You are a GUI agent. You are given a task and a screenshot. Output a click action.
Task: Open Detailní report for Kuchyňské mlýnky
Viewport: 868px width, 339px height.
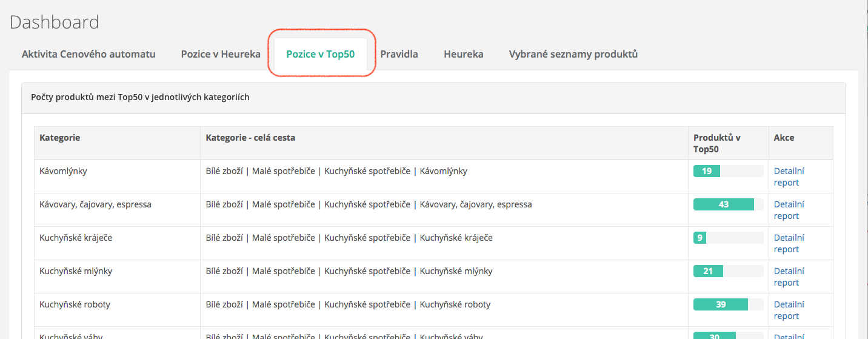[789, 277]
